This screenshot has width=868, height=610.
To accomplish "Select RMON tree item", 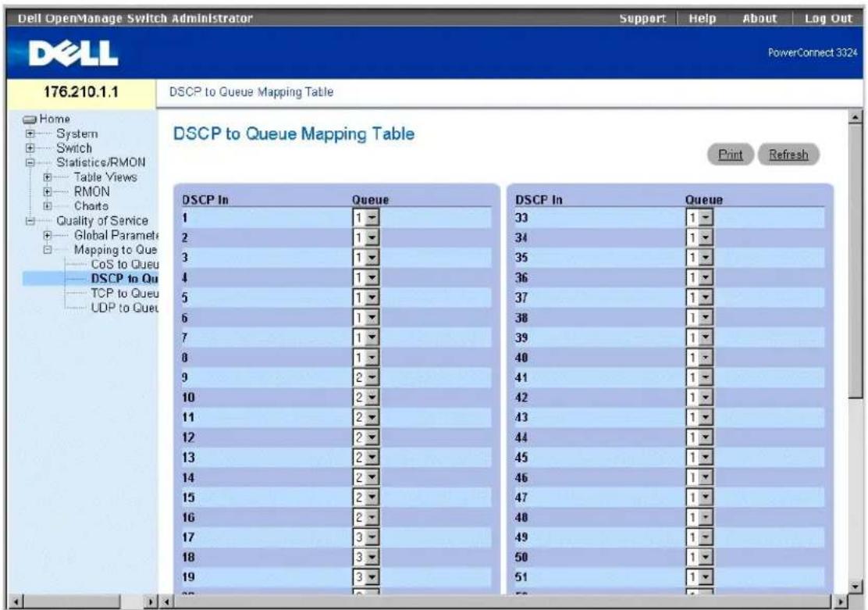I will (92, 191).
